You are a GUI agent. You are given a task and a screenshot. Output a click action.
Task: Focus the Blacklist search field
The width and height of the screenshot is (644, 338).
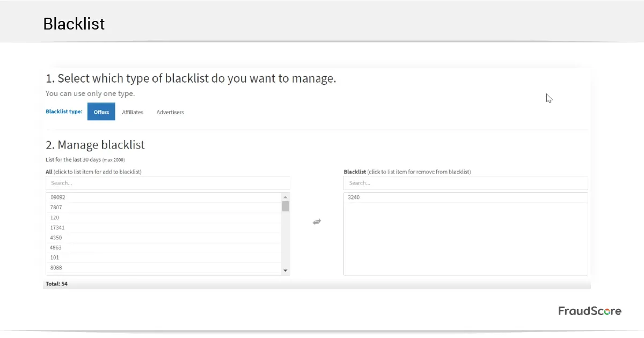(465, 183)
